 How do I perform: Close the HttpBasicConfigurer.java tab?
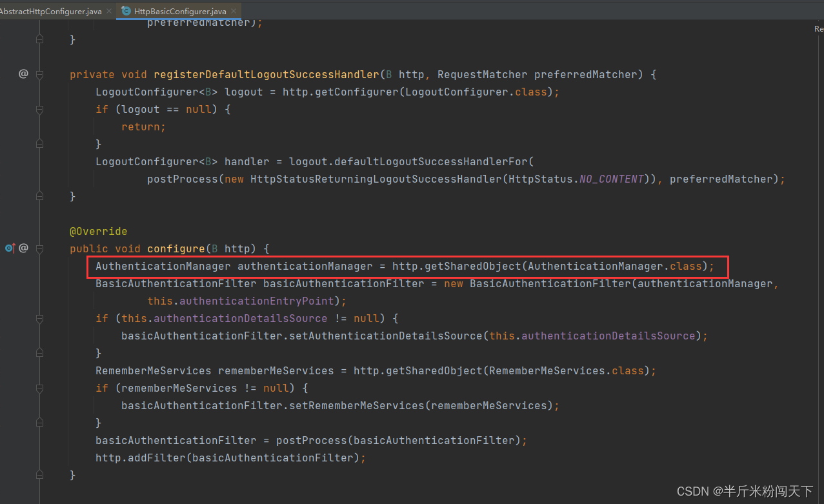233,10
